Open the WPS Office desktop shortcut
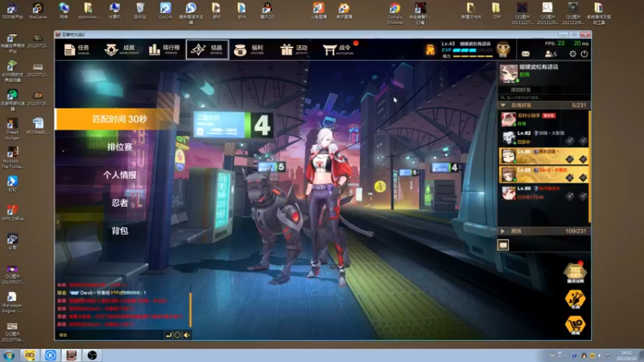Image resolution: width=644 pixels, height=362 pixels. point(12,213)
